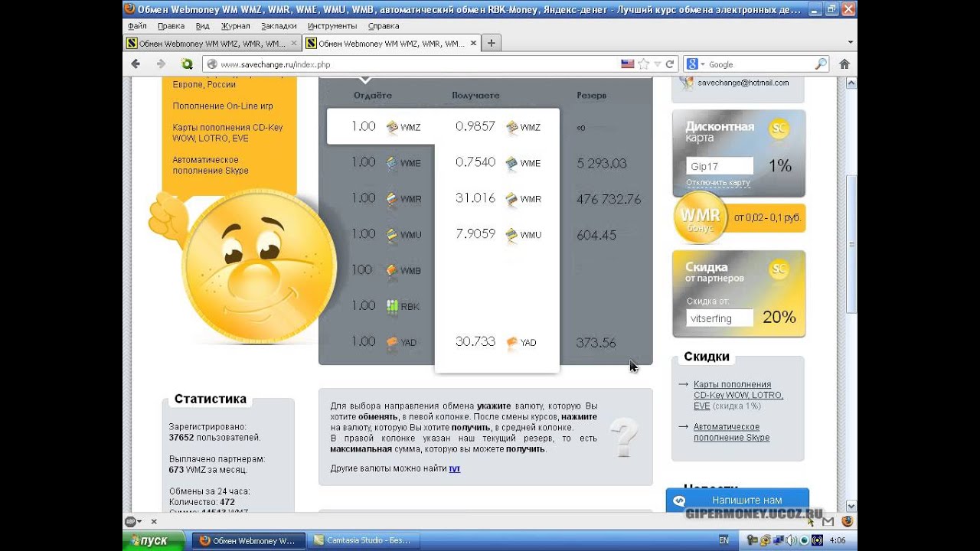
Task: Click the Отключить карту link
Action: [717, 183]
